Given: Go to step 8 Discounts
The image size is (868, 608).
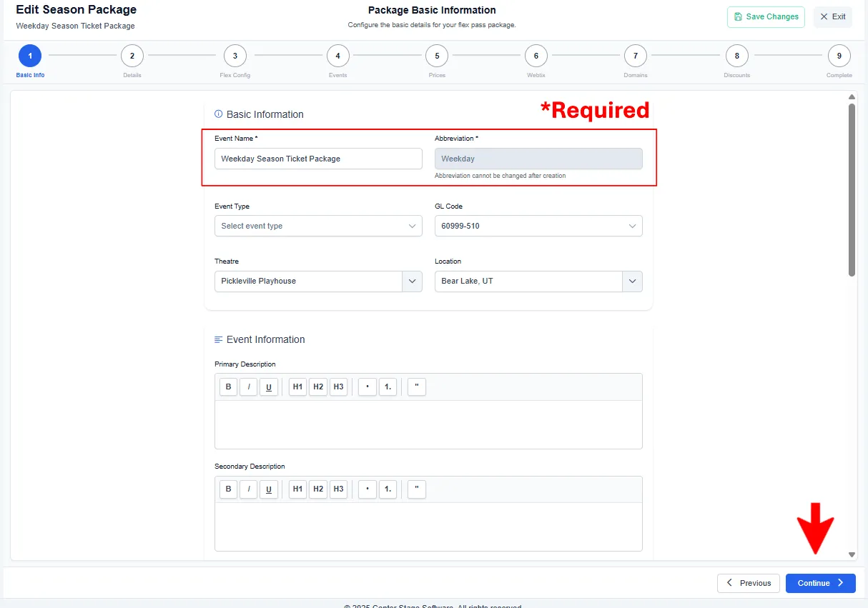Looking at the screenshot, I should click(737, 56).
